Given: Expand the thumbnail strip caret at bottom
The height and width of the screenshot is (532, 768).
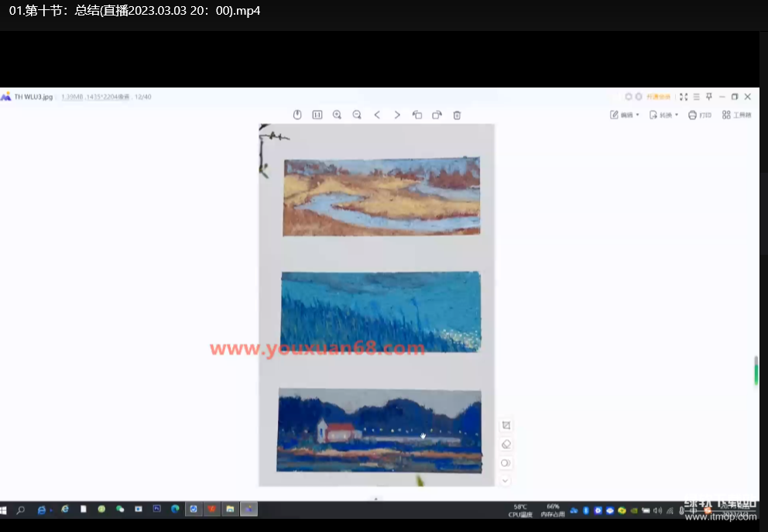Looking at the screenshot, I should click(x=376, y=499).
